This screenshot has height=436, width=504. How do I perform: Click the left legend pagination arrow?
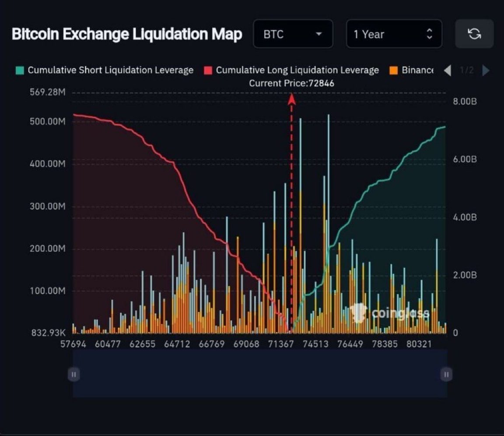pos(448,70)
